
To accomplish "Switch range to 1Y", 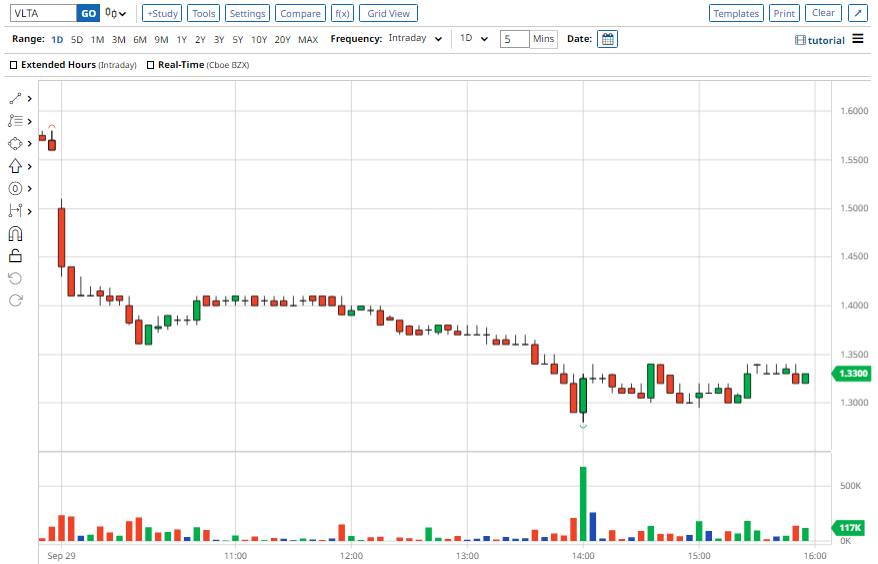I will tap(181, 39).
